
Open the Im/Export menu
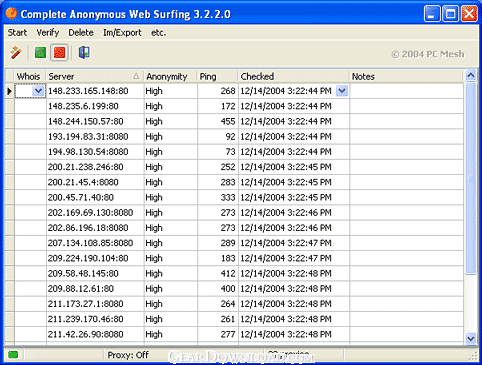click(x=122, y=33)
